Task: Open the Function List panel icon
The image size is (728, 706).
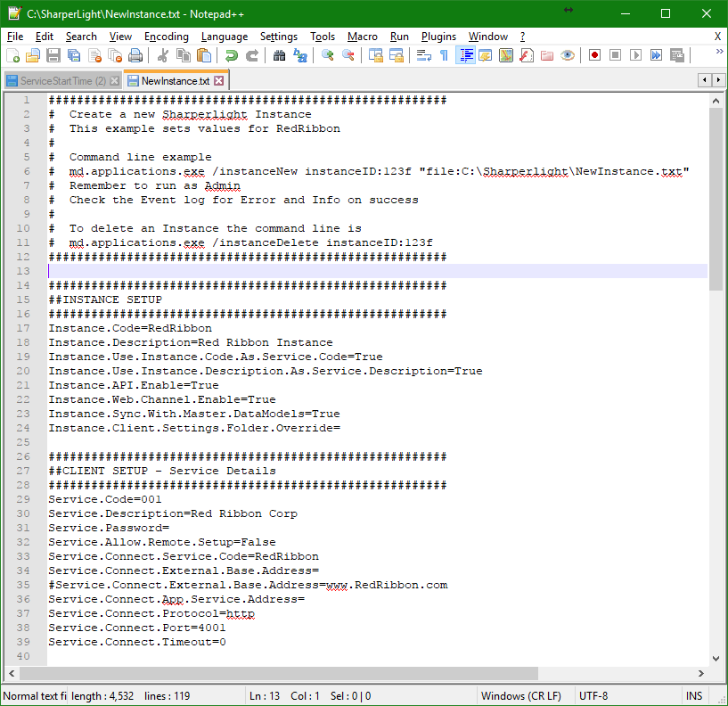Action: coord(527,55)
